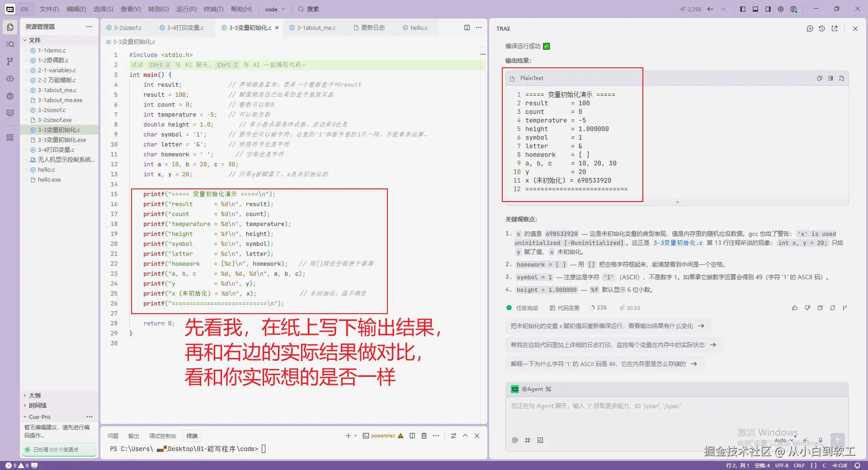Image resolution: width=868 pixels, height=470 pixels.
Task: Open the Explorer view in activity bar
Action: (10, 27)
